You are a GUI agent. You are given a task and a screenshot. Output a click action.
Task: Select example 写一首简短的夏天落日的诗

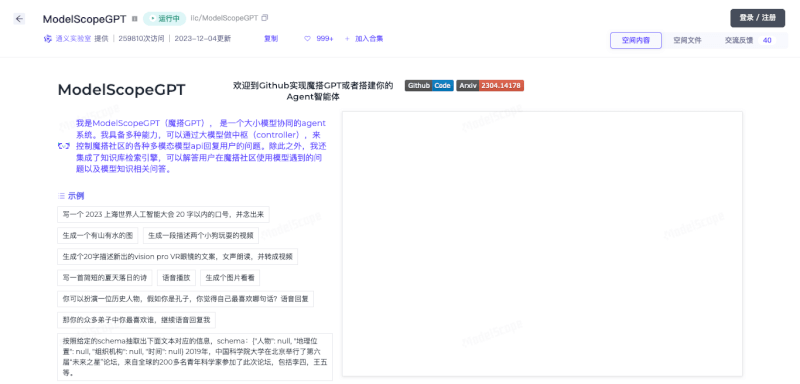[x=105, y=278]
